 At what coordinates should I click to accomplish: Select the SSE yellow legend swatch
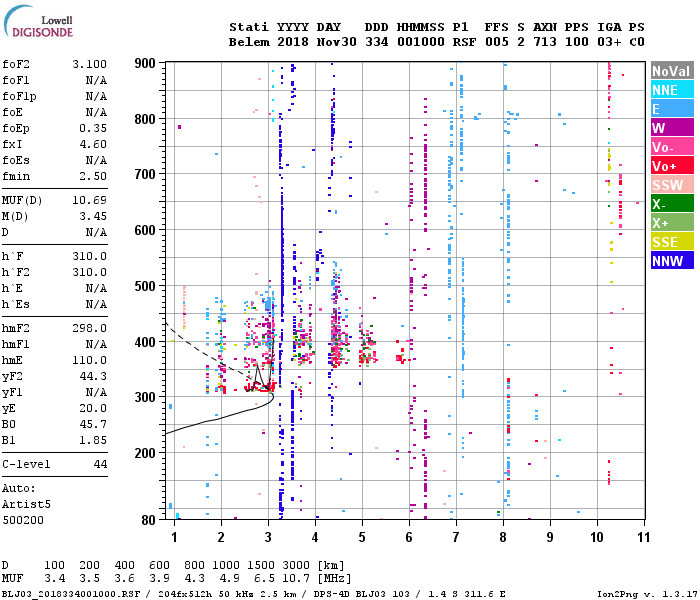click(672, 242)
